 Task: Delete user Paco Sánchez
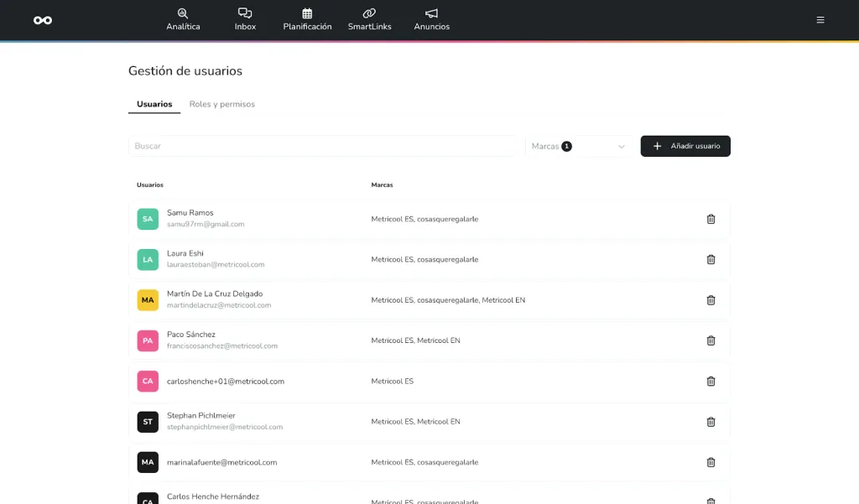pyautogui.click(x=711, y=340)
